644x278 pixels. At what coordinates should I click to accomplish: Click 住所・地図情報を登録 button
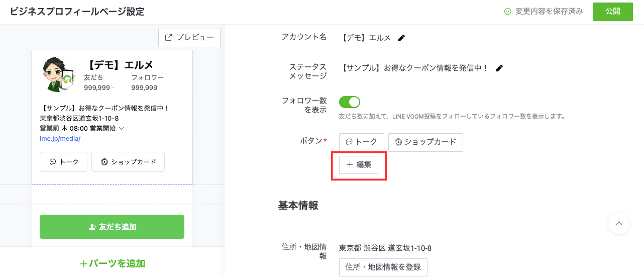tap(383, 267)
